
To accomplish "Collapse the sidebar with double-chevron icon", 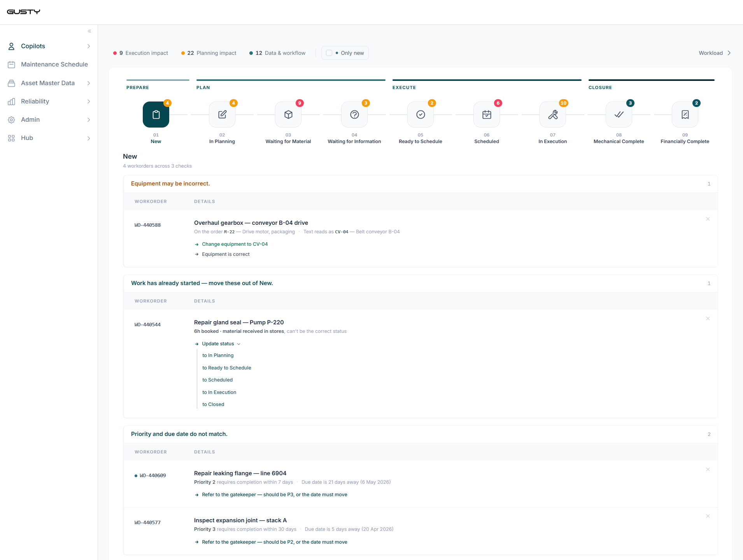I will click(89, 31).
